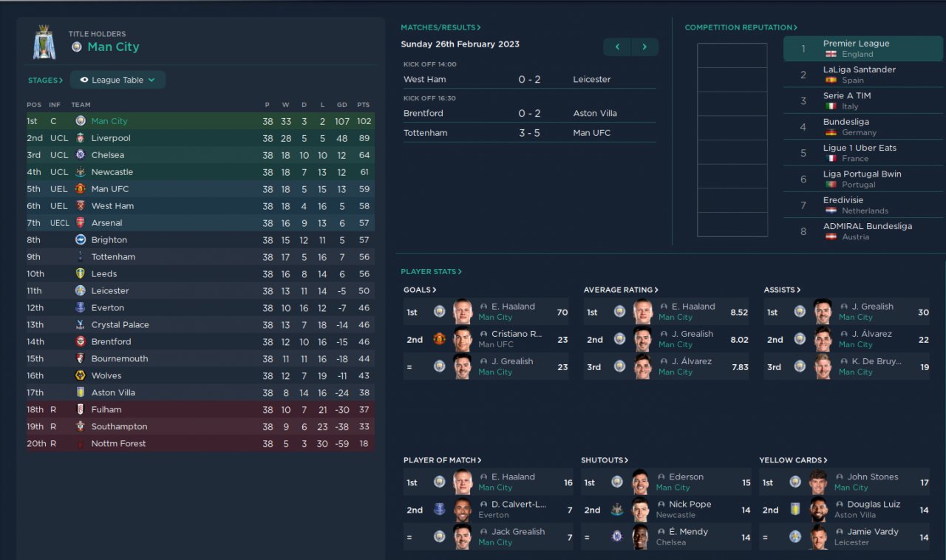Click Man City badge under Title Holders
This screenshot has width=946, height=560.
(x=77, y=47)
